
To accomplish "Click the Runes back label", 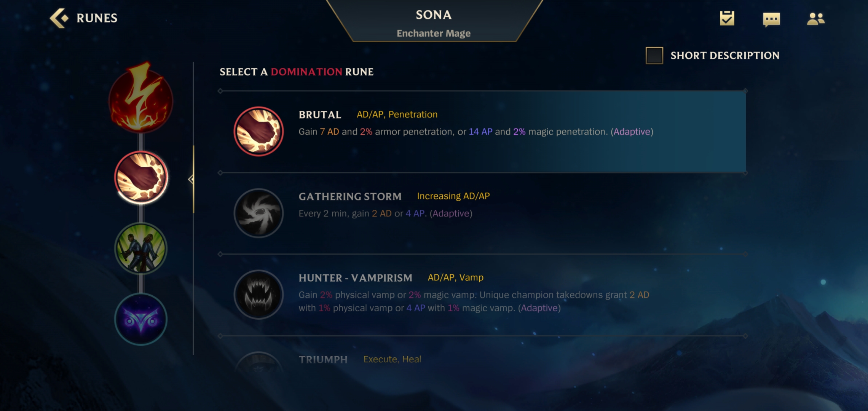I will [97, 18].
